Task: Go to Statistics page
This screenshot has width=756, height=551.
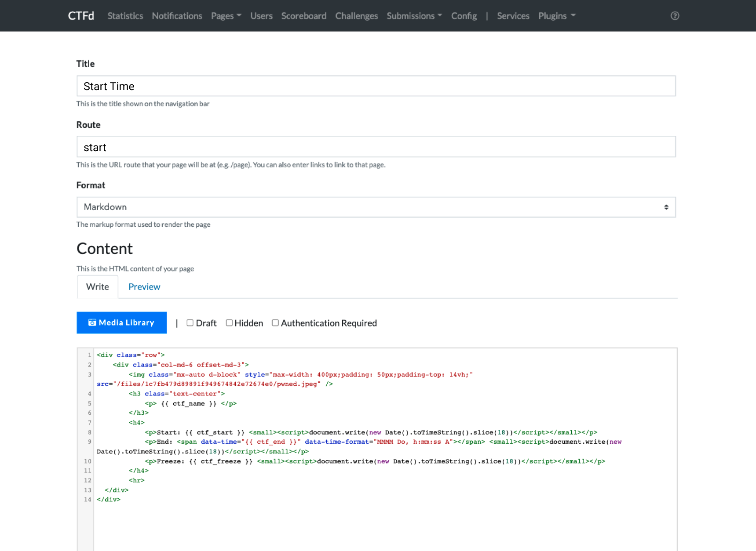Action: [125, 16]
